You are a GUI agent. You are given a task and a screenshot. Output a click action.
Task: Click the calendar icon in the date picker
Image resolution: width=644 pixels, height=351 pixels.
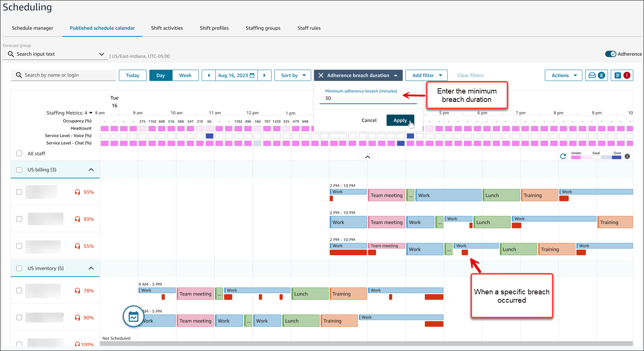[252, 75]
